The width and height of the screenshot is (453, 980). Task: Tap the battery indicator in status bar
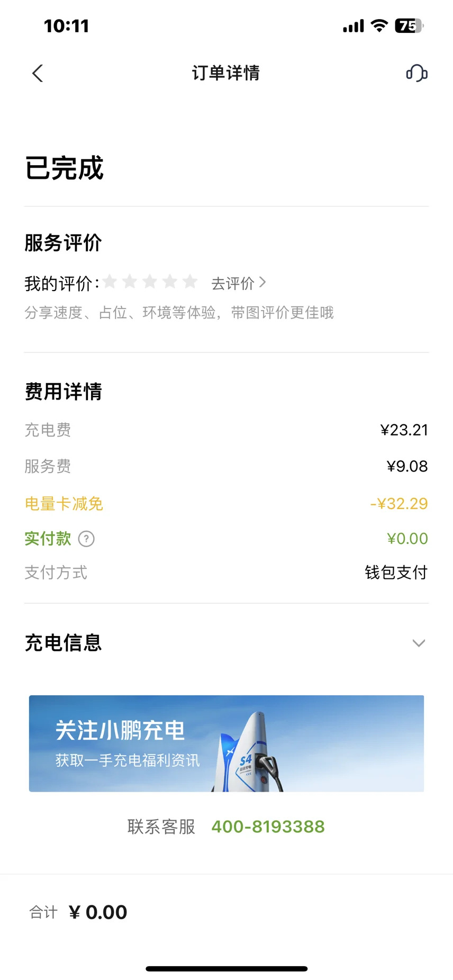(409, 26)
